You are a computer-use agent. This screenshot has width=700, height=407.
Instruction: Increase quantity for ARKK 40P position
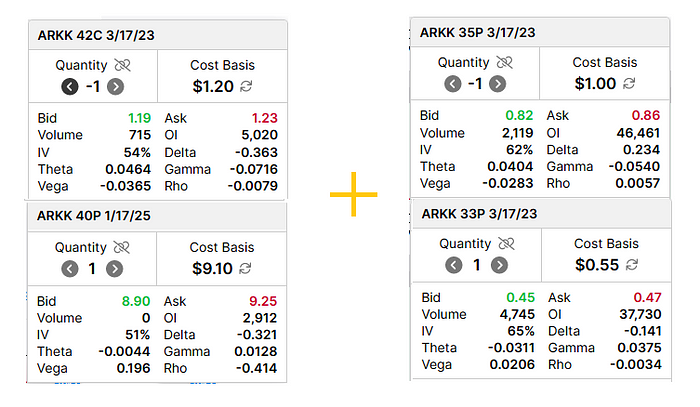(115, 269)
